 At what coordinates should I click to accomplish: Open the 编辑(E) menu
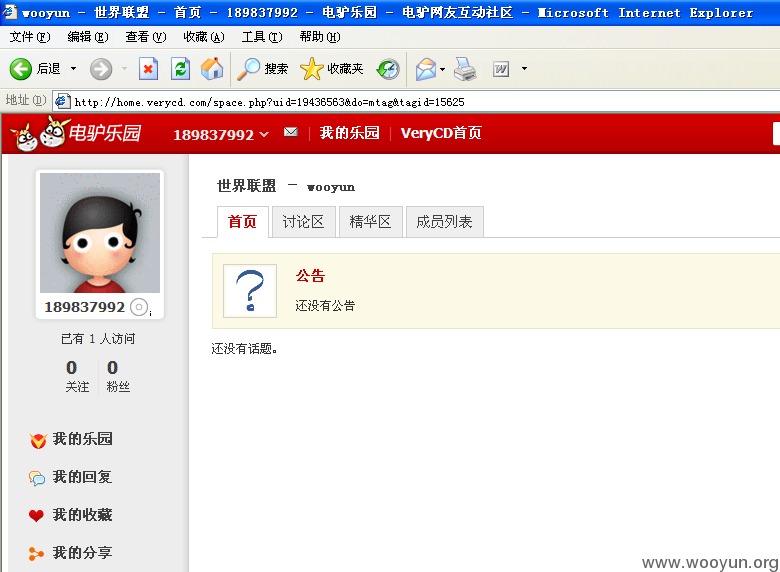(88, 37)
